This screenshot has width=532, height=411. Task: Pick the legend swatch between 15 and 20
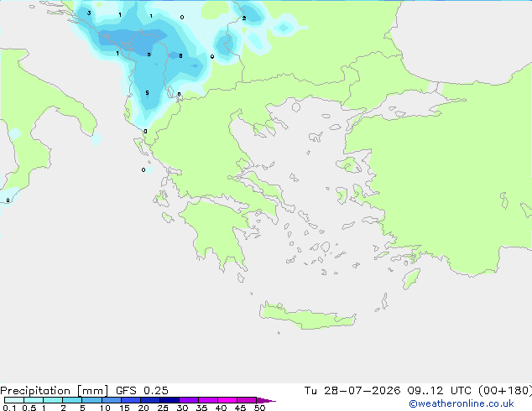(130, 400)
